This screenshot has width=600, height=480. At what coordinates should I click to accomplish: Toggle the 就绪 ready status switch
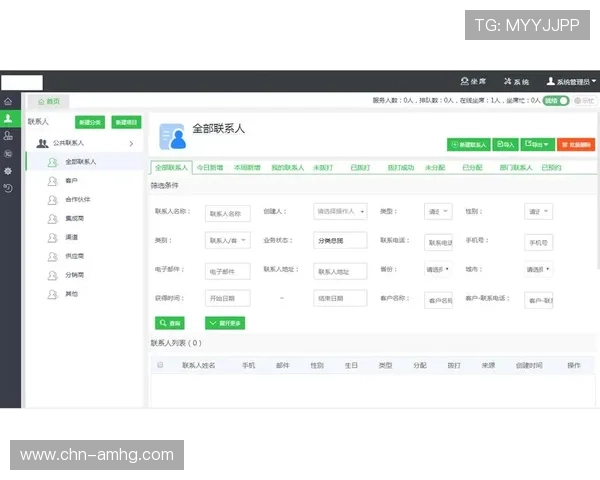pos(556,101)
